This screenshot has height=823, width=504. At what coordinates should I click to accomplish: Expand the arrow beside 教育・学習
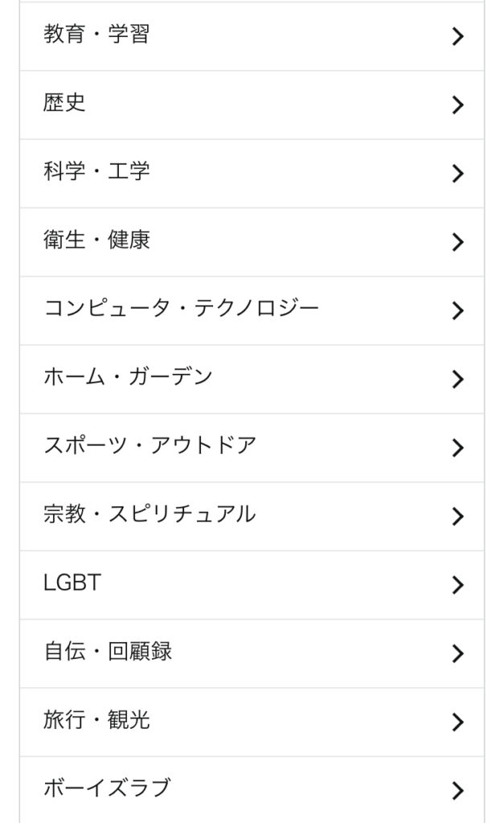[x=458, y=36]
